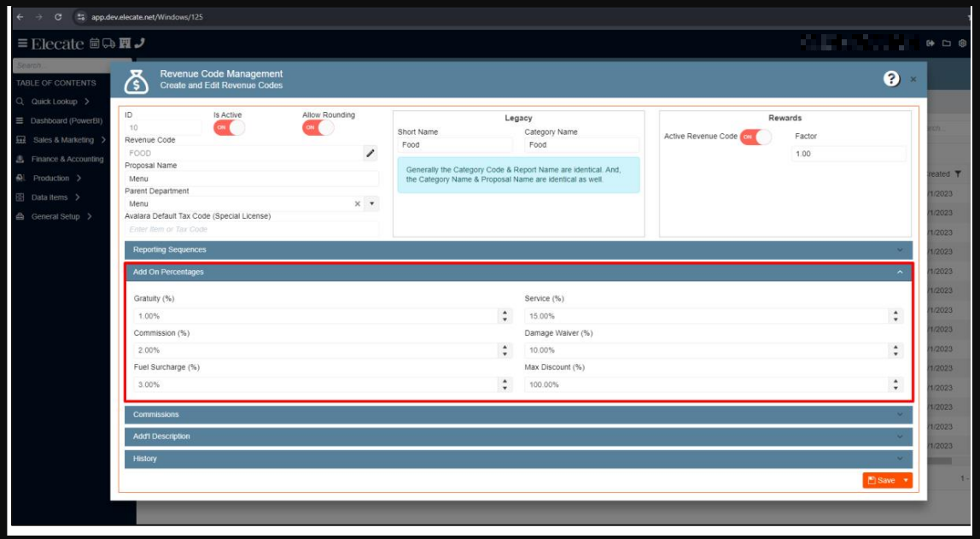Expand the Commissions section

click(518, 414)
